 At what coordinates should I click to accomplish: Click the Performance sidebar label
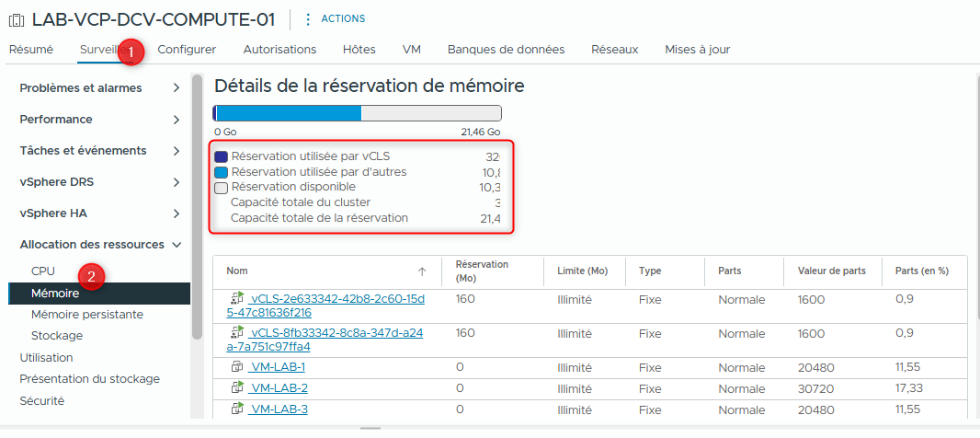pyautogui.click(x=56, y=120)
